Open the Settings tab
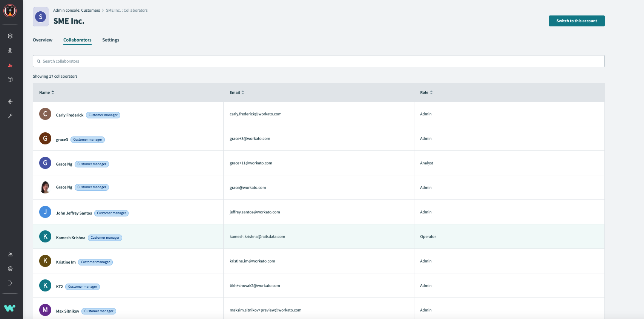Image resolution: width=644 pixels, height=319 pixels. (x=111, y=40)
